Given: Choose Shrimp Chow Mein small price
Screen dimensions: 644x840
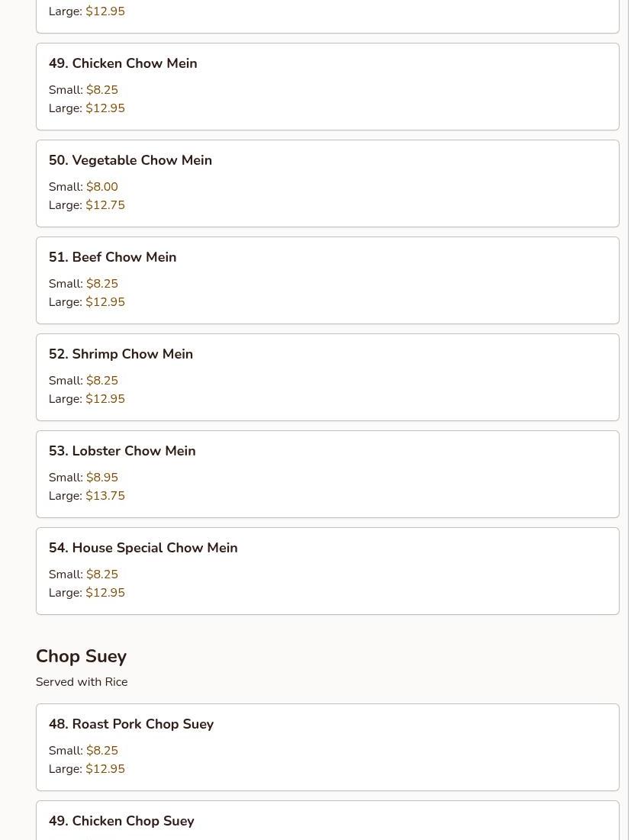Looking at the screenshot, I should click(x=102, y=381).
